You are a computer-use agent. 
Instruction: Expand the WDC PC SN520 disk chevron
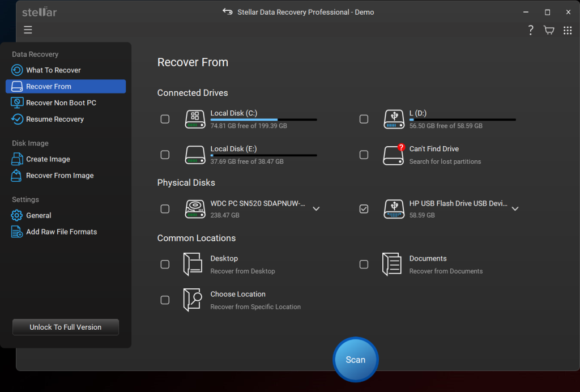[x=316, y=208]
